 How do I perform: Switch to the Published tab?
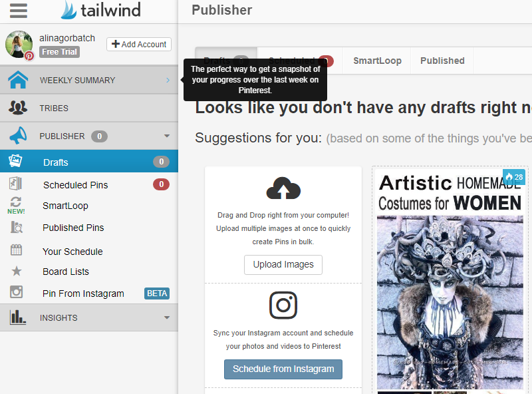pyautogui.click(x=442, y=61)
